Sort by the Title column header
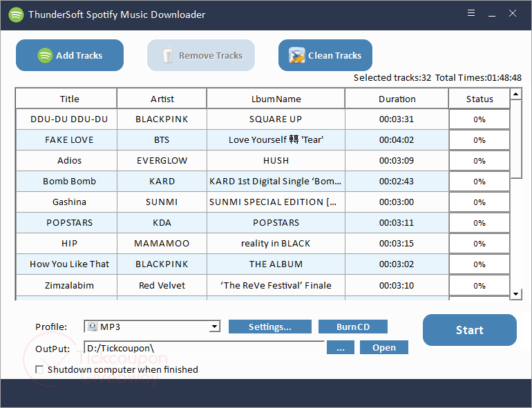 coord(66,99)
